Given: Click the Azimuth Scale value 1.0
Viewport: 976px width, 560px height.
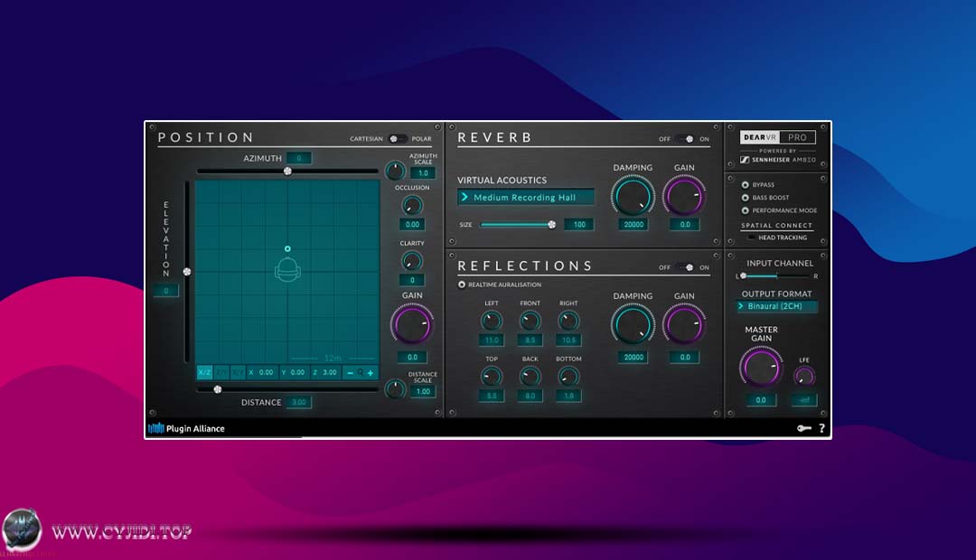Looking at the screenshot, I should [x=423, y=173].
